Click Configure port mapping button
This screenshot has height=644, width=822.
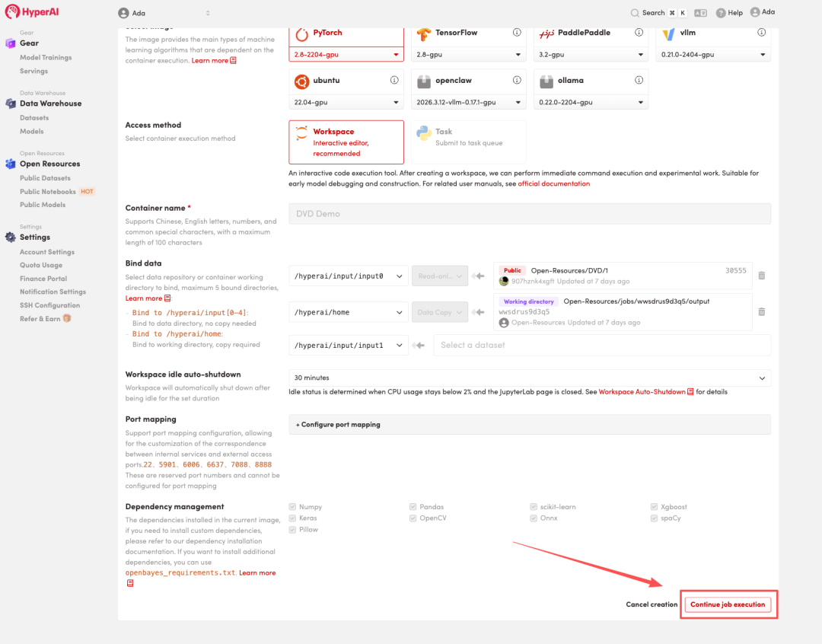click(x=530, y=424)
